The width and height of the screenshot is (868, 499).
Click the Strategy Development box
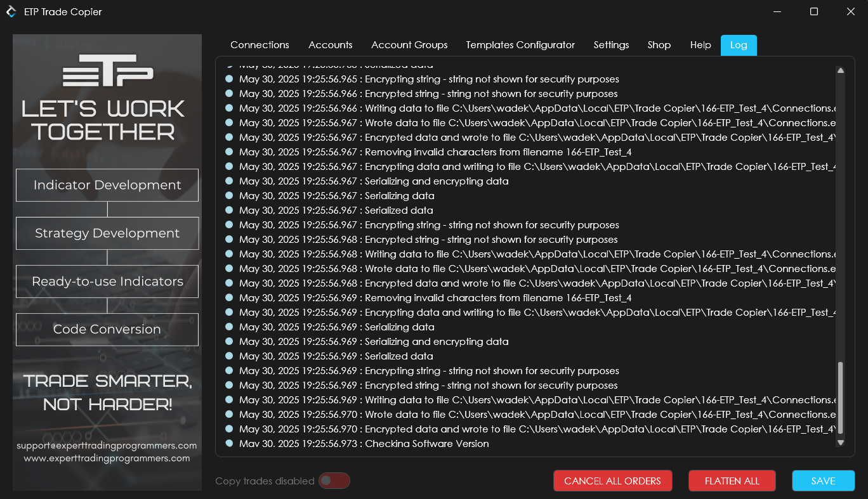pyautogui.click(x=107, y=233)
